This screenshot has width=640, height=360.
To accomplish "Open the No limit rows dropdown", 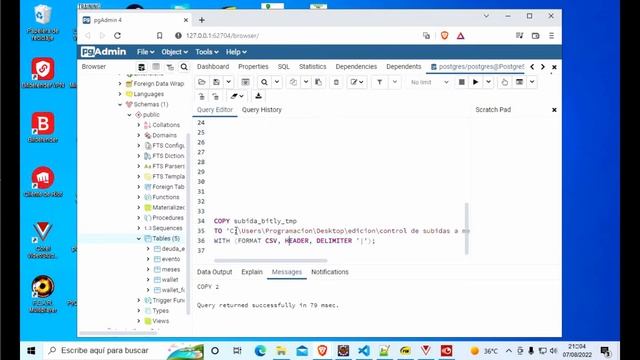I will tap(429, 82).
